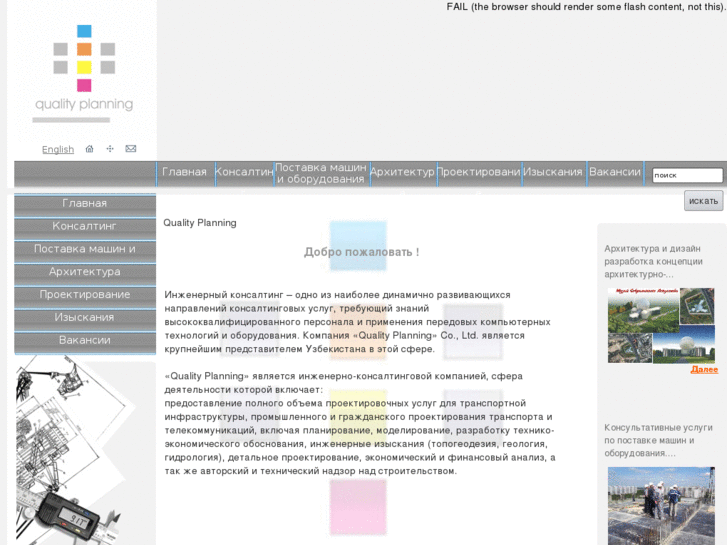This screenshot has width=727, height=545.
Task: Open the construction site photo thumbnail
Action: [661, 506]
